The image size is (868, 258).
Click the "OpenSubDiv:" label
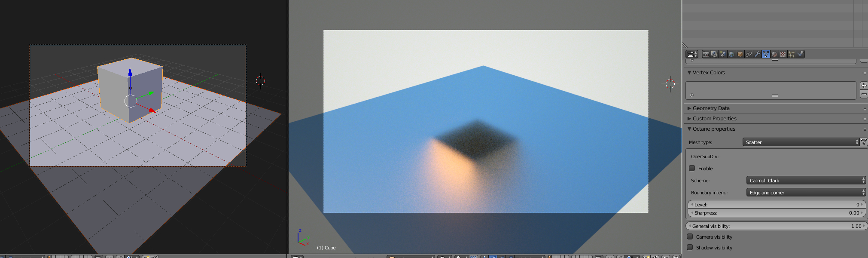coord(705,157)
